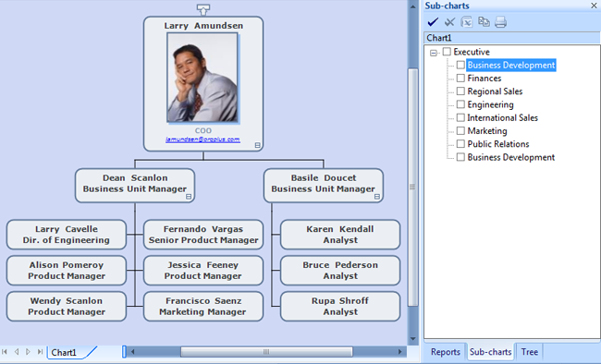Check the Finances sub-chart checkbox
This screenshot has width=601, height=364.
(460, 79)
